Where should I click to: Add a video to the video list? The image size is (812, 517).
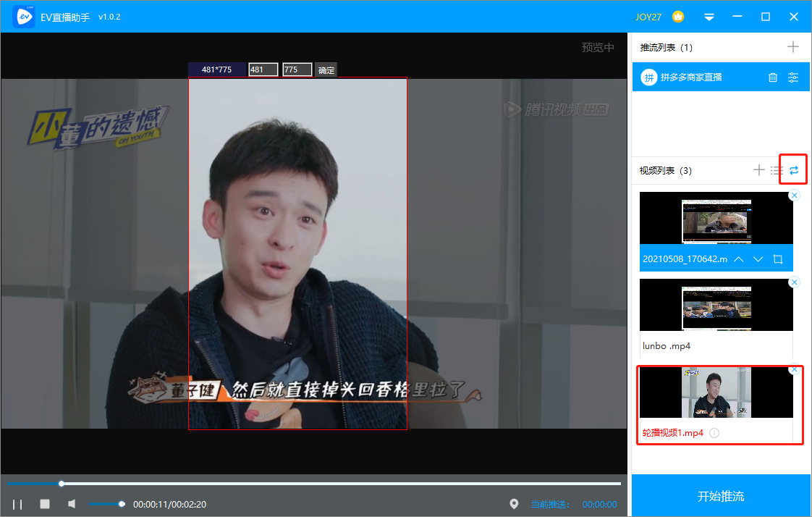pyautogui.click(x=758, y=170)
